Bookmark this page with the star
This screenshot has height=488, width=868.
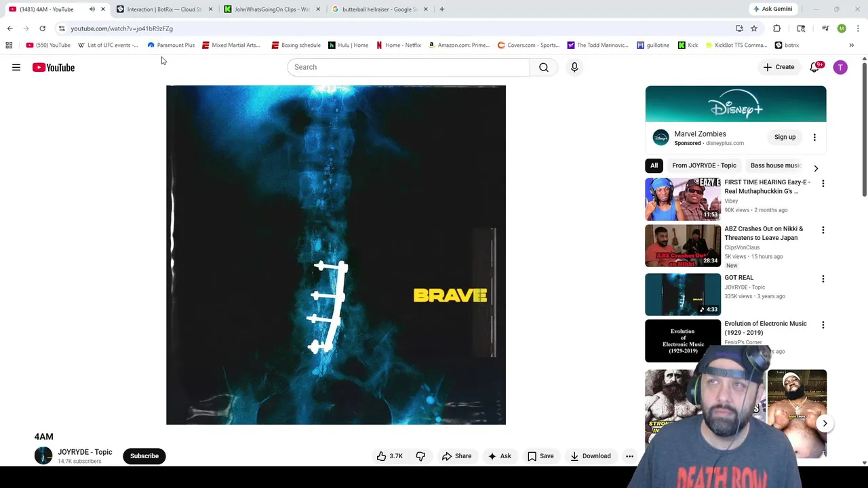[x=754, y=28]
